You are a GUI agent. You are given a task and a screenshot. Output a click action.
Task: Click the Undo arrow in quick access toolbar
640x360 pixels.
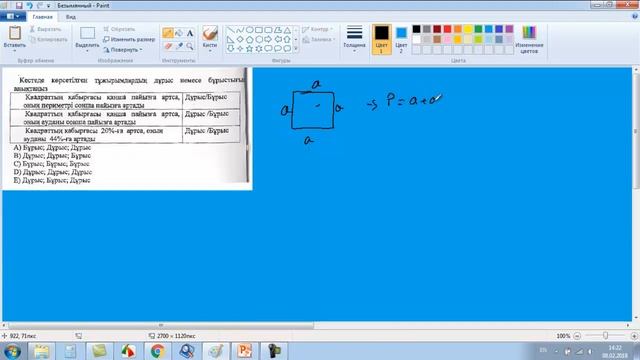[x=29, y=5]
